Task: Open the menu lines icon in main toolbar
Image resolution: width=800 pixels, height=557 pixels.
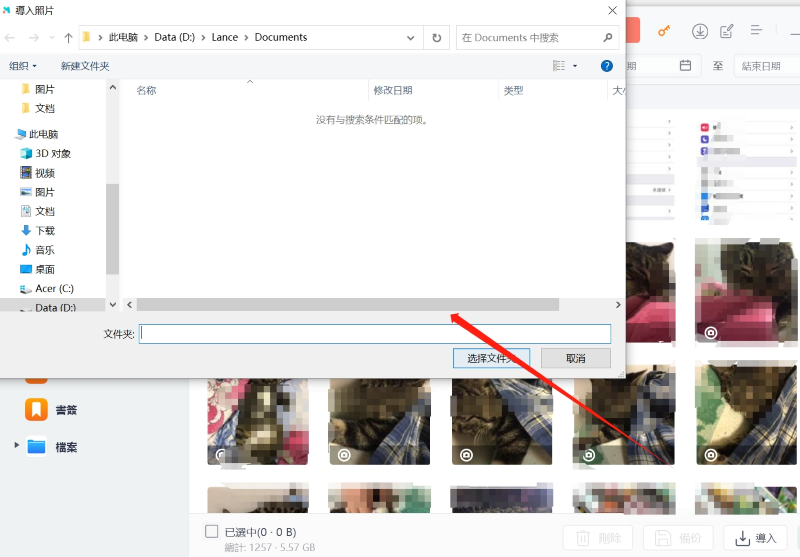Action: point(756,31)
